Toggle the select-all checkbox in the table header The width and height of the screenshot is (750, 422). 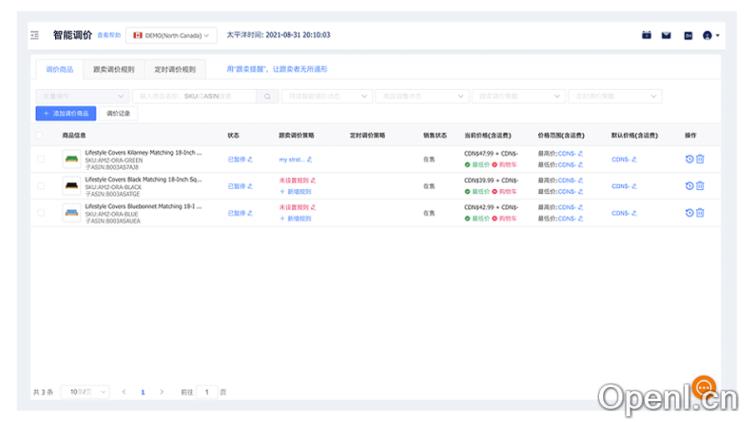click(x=39, y=135)
